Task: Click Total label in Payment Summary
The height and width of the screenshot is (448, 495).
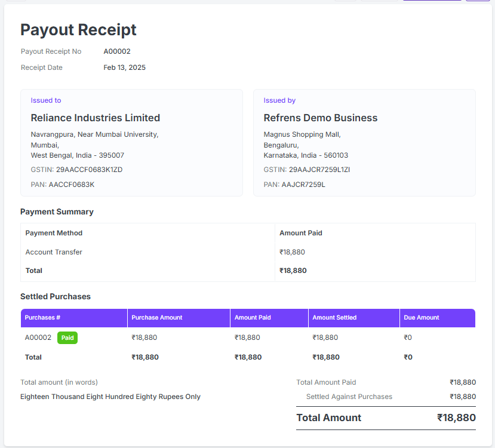Action: tap(34, 271)
